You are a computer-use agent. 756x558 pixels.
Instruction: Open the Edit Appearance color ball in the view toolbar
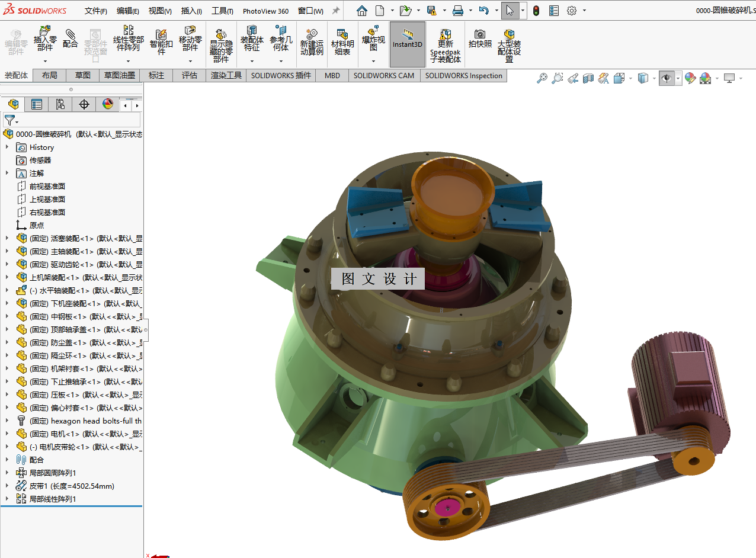690,78
